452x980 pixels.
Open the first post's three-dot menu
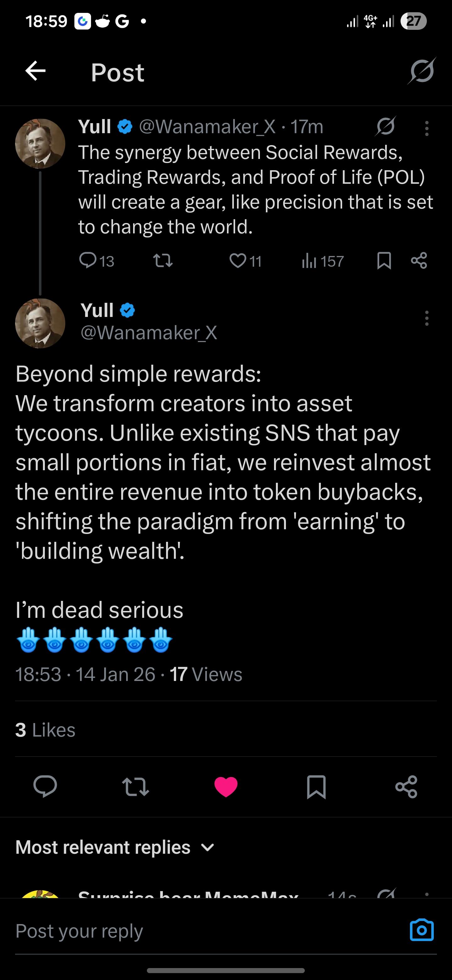(427, 128)
